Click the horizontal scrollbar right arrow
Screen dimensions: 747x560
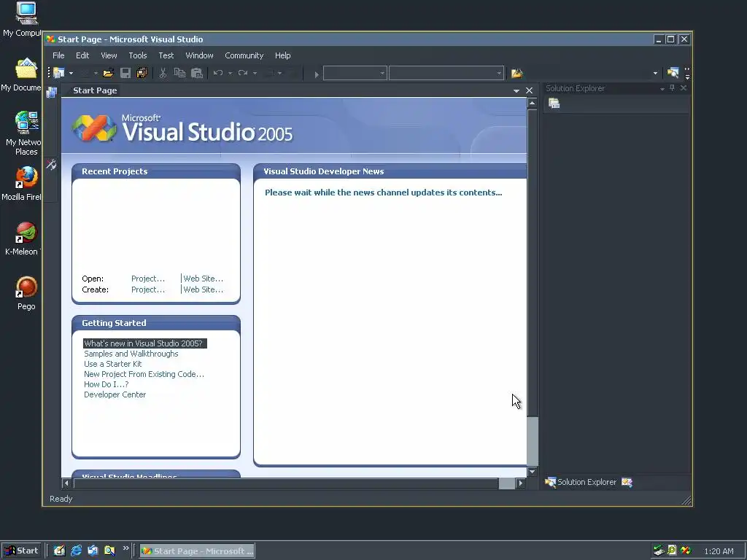[520, 483]
